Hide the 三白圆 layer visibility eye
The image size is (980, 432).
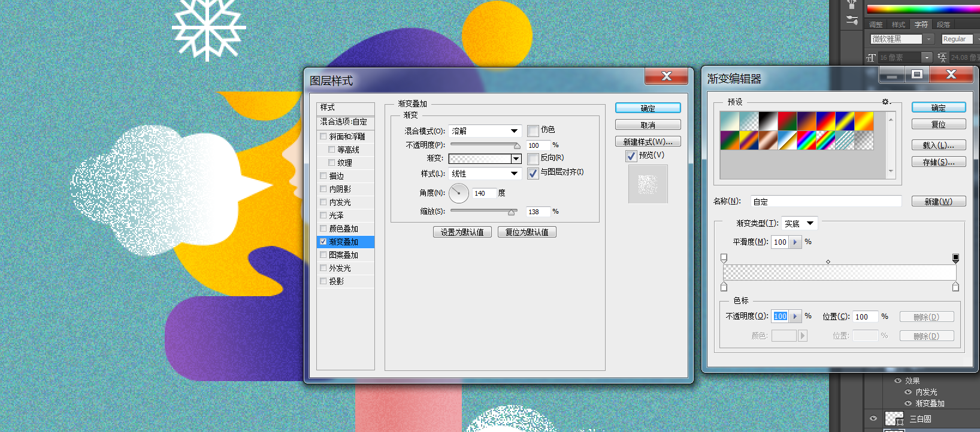tap(873, 418)
